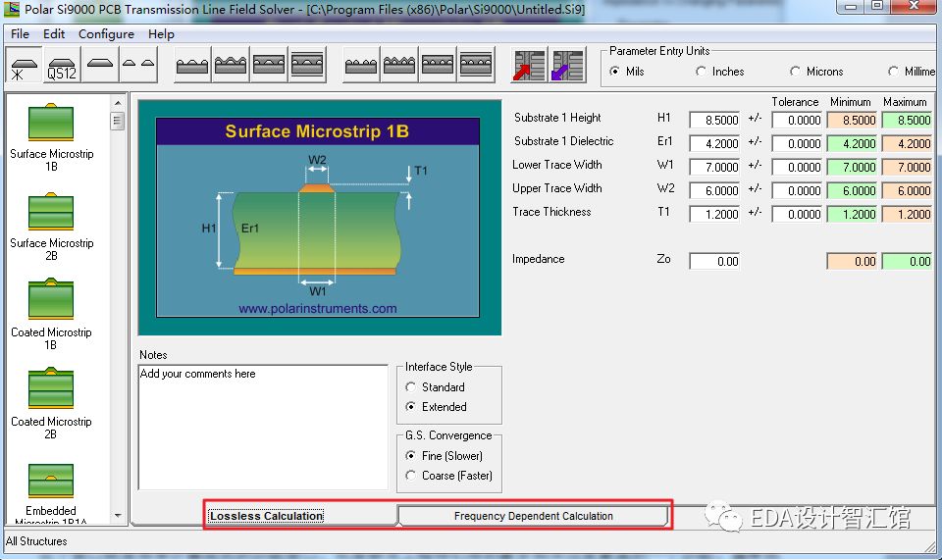942x560 pixels.
Task: Click the Zo minimum value cell
Action: 852,261
